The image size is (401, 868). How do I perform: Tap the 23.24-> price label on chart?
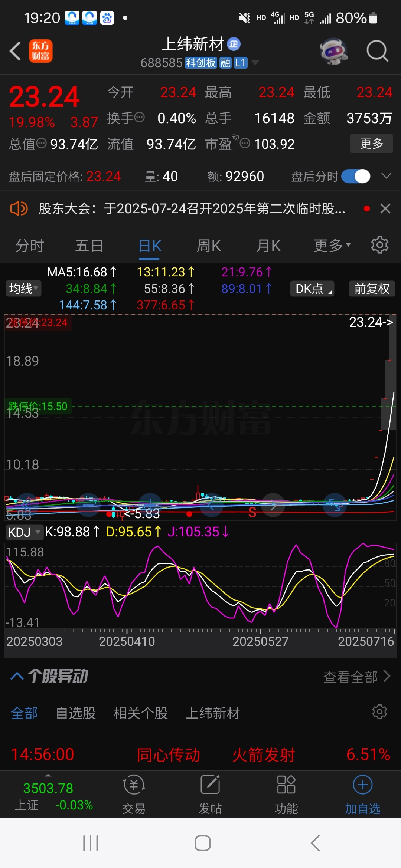371,322
